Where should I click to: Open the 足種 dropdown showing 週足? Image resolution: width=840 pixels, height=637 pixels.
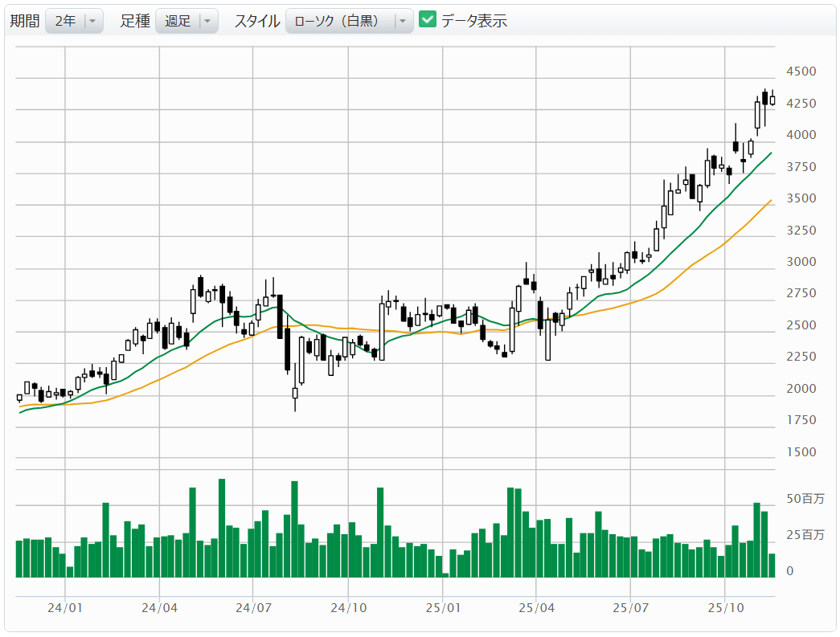coord(186,21)
